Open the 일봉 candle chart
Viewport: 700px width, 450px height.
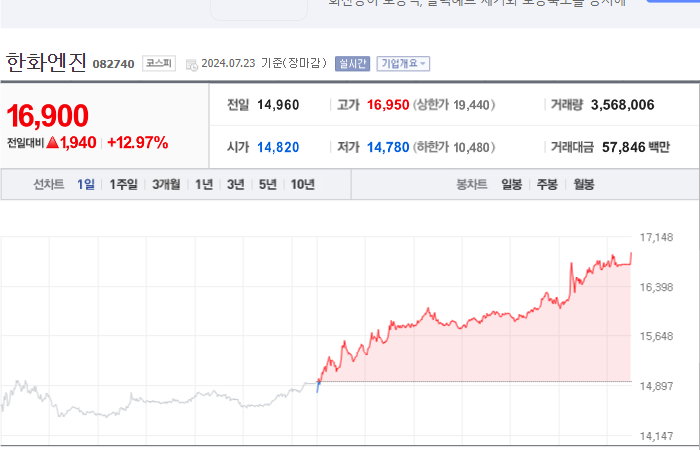512,184
